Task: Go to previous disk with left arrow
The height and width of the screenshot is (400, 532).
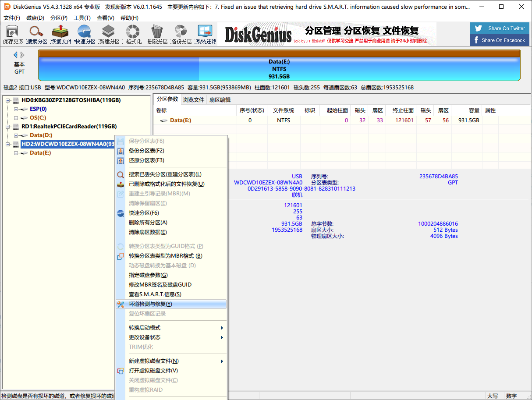Action: [x=16, y=55]
